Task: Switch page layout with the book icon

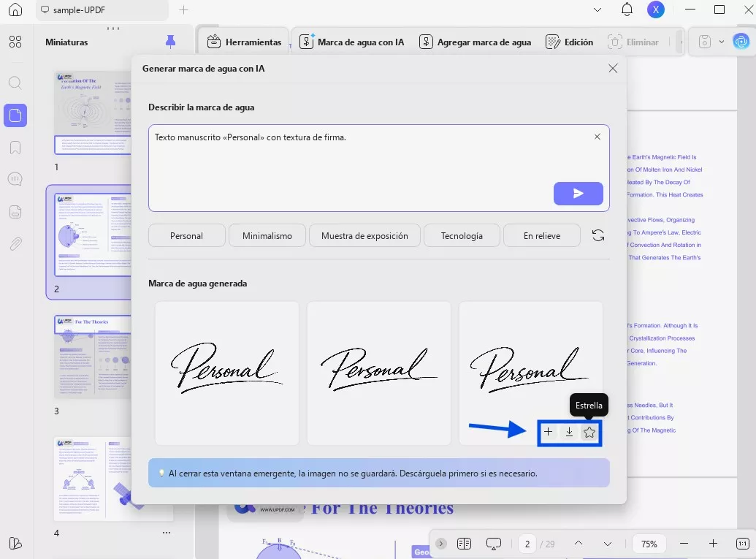Action: click(464, 544)
